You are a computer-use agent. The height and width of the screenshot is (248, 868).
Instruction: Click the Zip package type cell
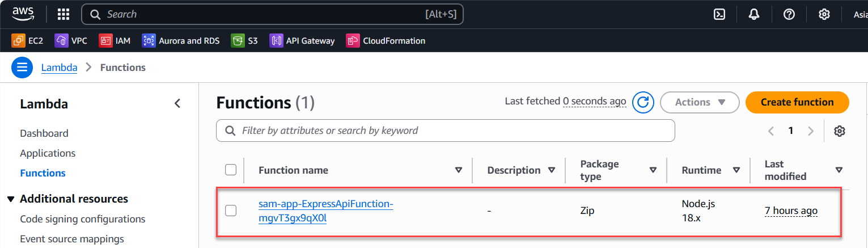[587, 211]
